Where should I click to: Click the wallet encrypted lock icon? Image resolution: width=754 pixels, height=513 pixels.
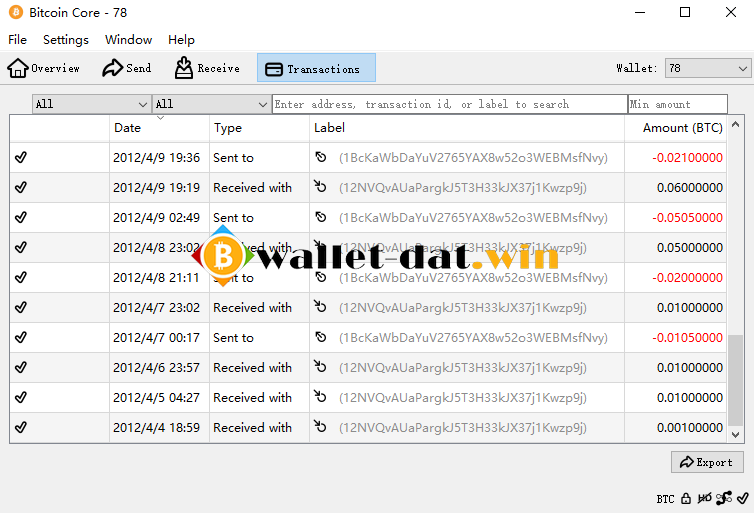coord(686,499)
